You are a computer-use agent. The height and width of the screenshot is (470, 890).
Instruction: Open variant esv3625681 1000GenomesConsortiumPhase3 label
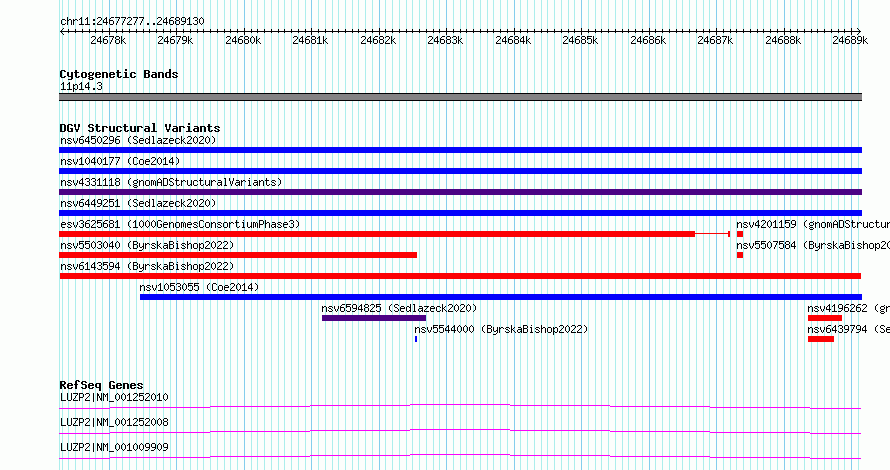180,224
